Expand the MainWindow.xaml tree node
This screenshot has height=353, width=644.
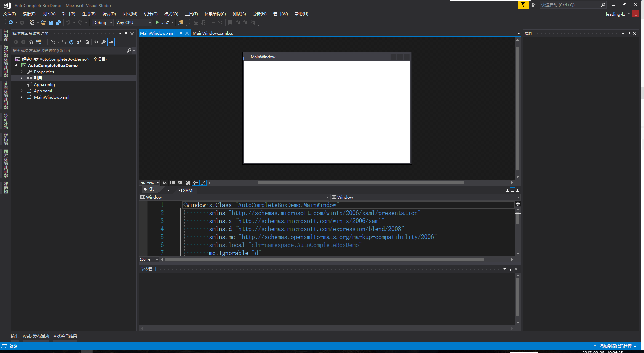[22, 97]
